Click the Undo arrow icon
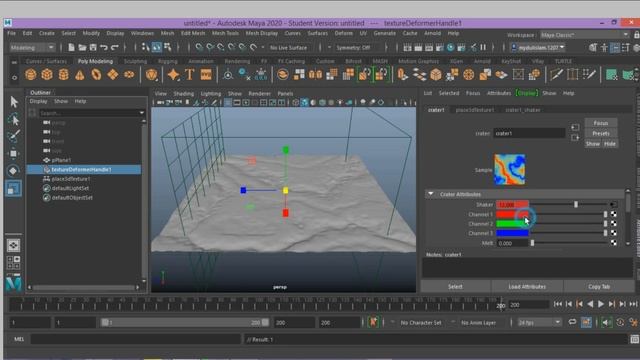The width and height of the screenshot is (640, 360). click(104, 47)
